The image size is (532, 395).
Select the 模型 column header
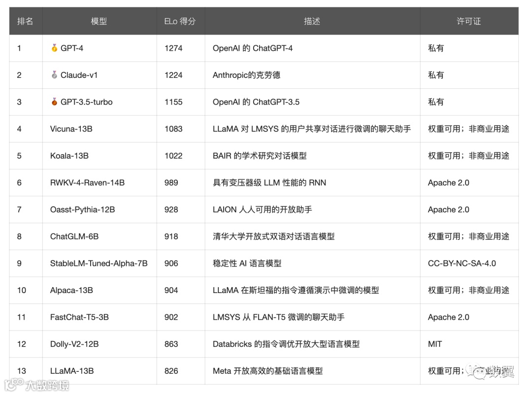pyautogui.click(x=99, y=21)
